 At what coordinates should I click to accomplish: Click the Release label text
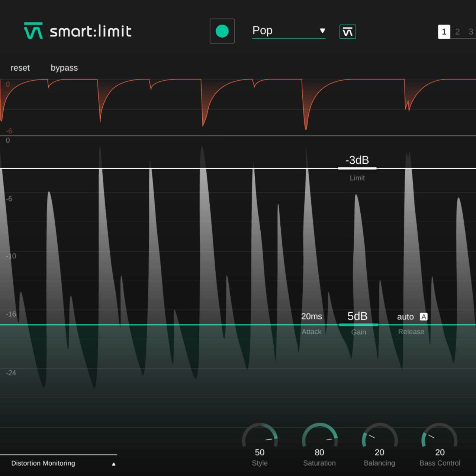(411, 332)
